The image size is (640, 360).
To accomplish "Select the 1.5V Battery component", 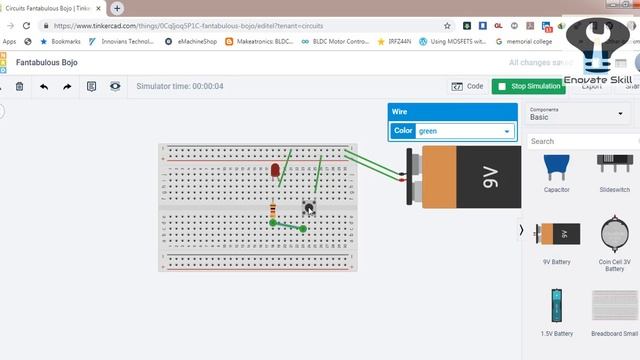I will click(x=557, y=312).
